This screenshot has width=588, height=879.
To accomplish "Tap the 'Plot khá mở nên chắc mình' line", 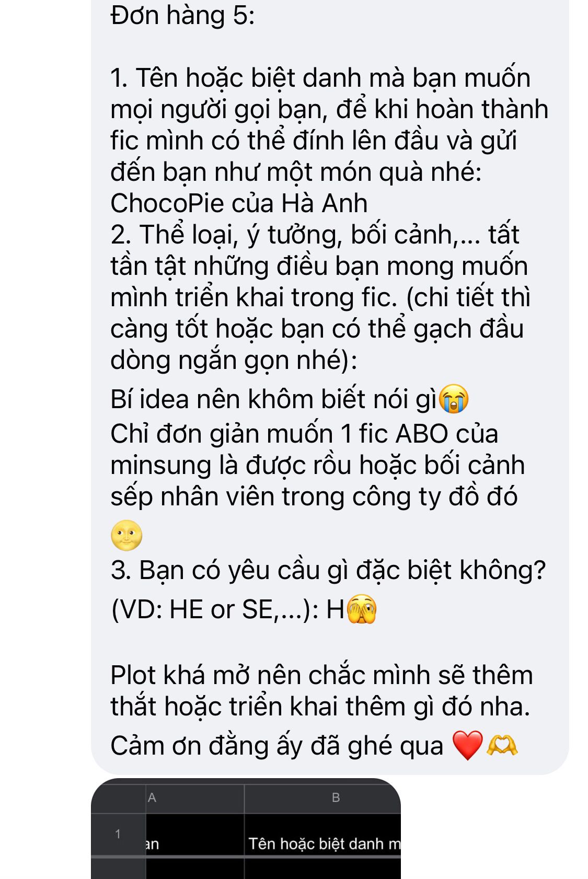I will pyautogui.click(x=321, y=675).
